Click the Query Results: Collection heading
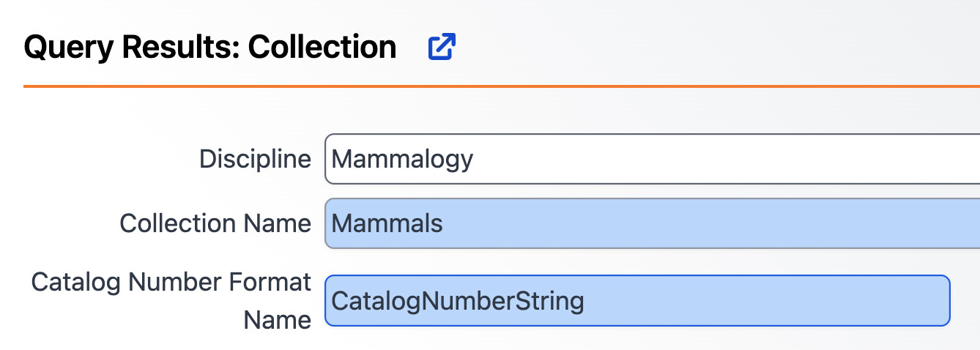 click(210, 48)
